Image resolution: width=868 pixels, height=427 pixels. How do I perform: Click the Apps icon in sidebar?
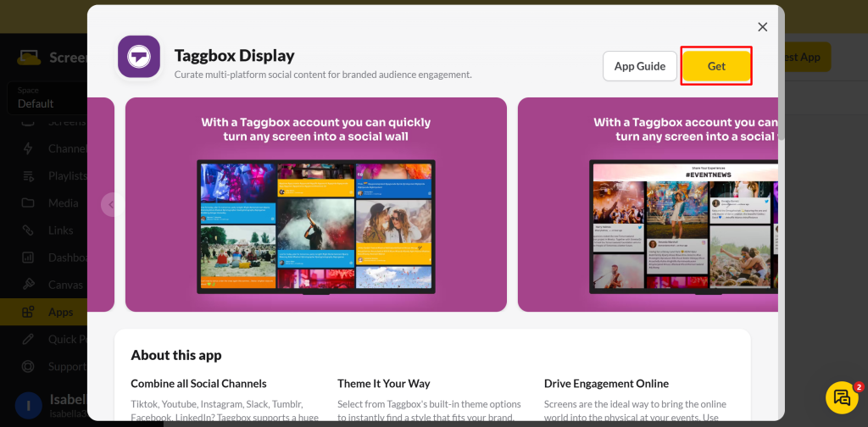28,312
